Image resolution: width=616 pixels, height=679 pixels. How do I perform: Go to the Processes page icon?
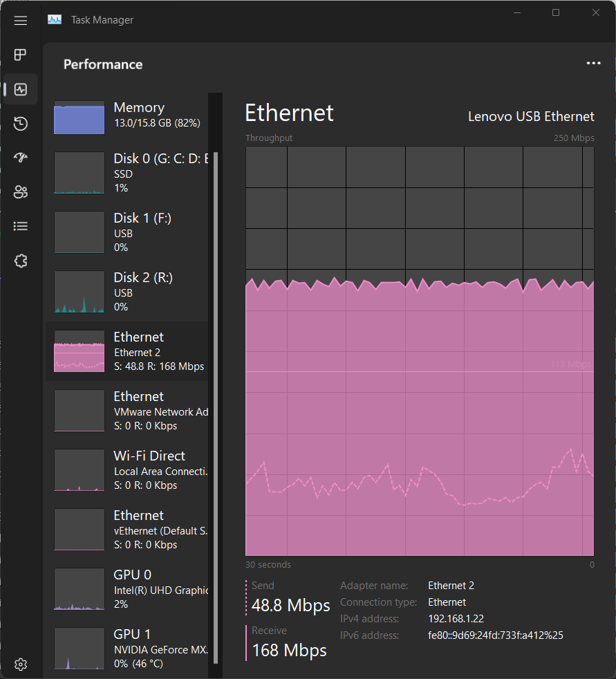coord(21,55)
